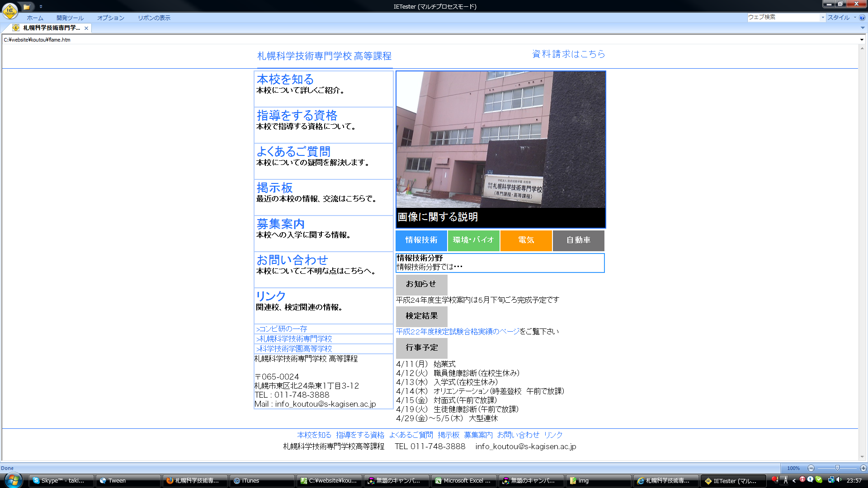Expand the address bar history dropdown

tap(862, 40)
